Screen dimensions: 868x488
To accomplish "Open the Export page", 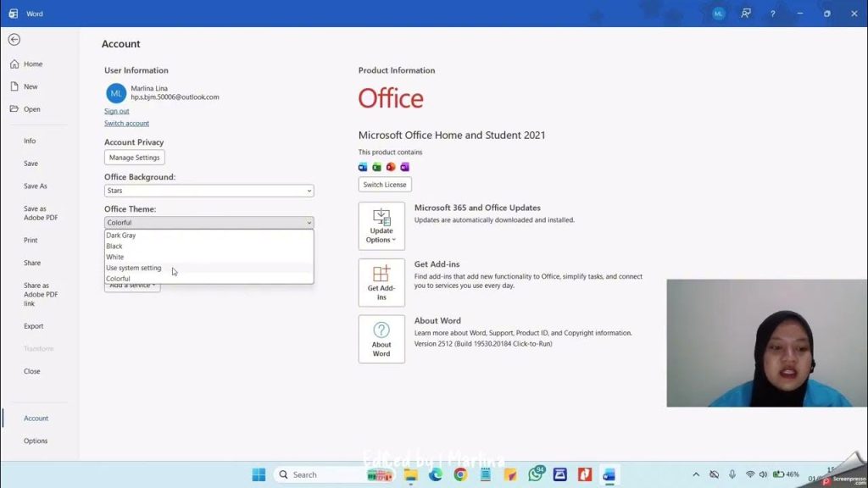I will click(x=33, y=326).
